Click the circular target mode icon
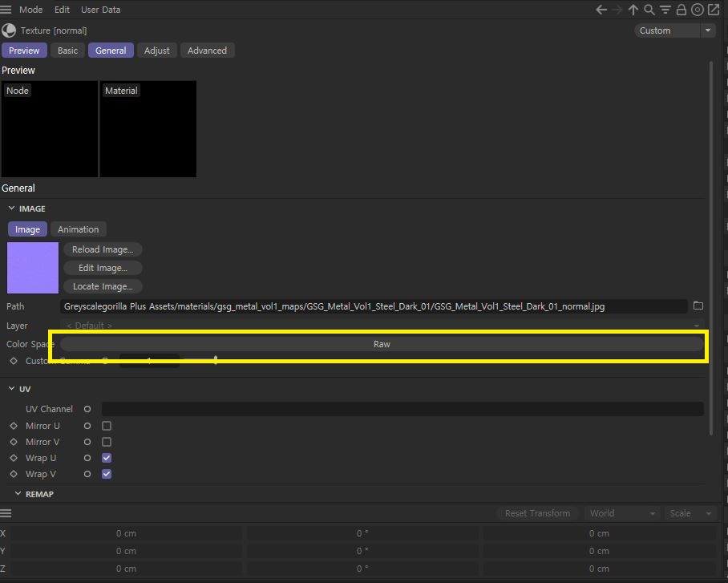 tap(698, 10)
